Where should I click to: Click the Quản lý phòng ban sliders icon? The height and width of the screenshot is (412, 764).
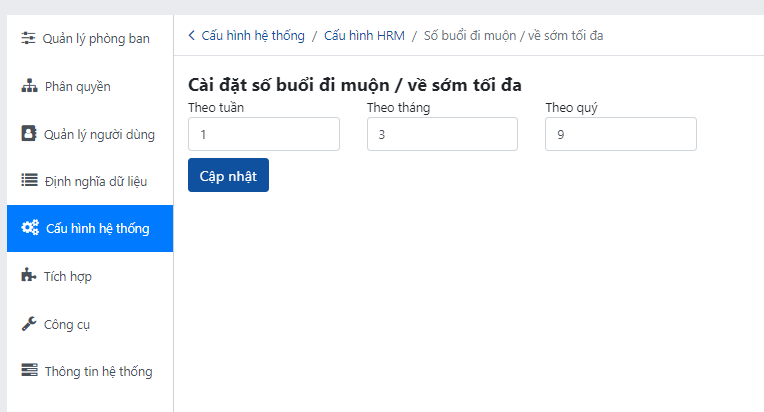[28, 38]
